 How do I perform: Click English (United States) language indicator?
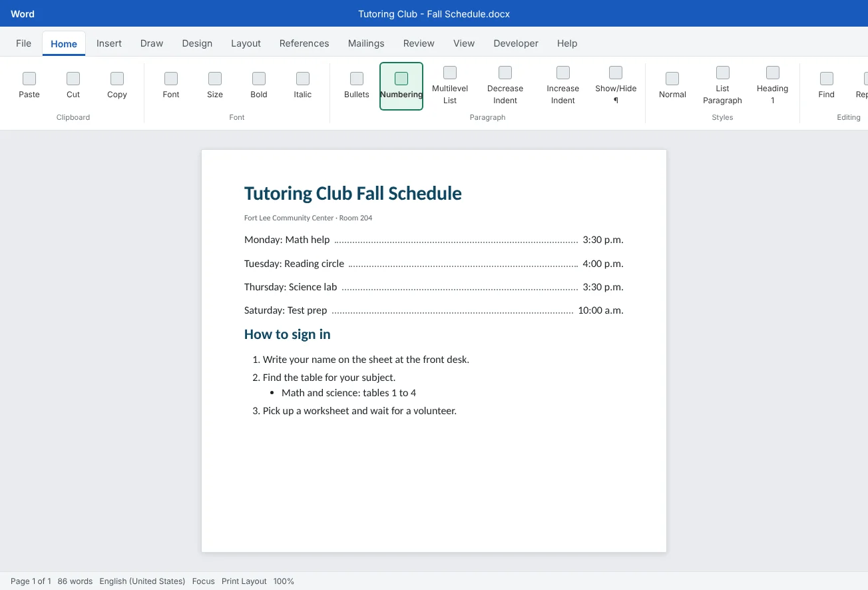(x=142, y=581)
